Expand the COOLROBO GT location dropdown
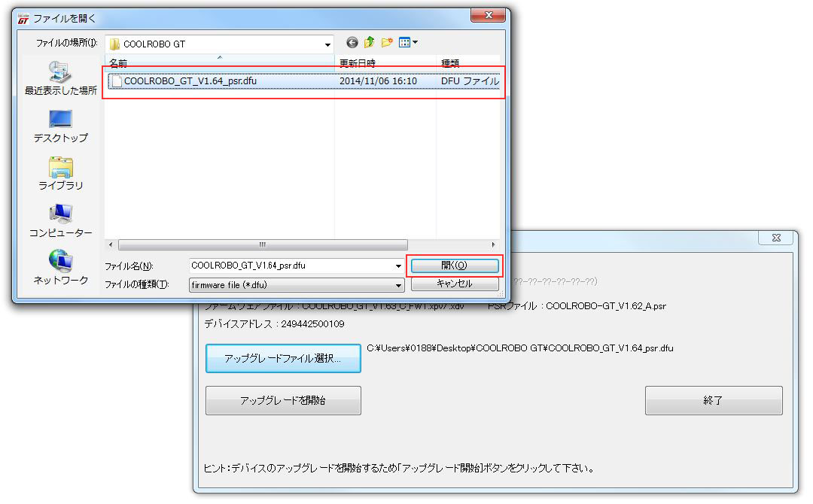This screenshot has height=504, width=813. coord(327,44)
